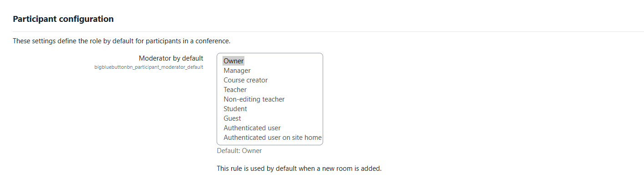The image size is (644, 184).
Task: Choose Student from the role list
Action: pos(235,109)
